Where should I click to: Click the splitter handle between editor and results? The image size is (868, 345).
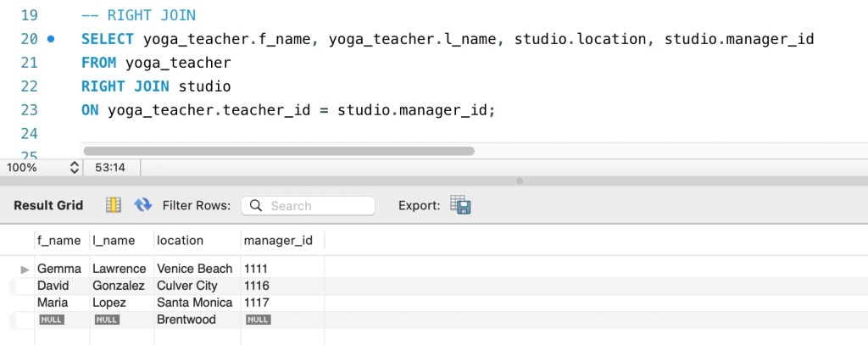520,181
